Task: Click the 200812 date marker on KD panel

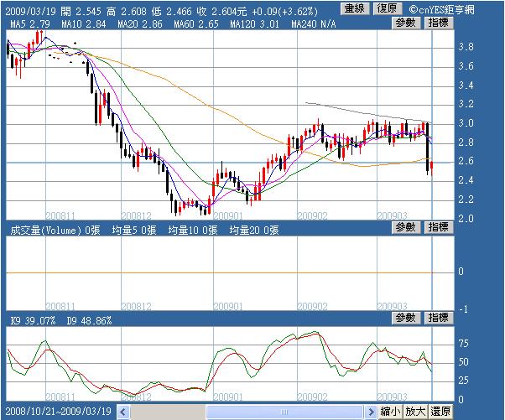Action: coord(136,397)
